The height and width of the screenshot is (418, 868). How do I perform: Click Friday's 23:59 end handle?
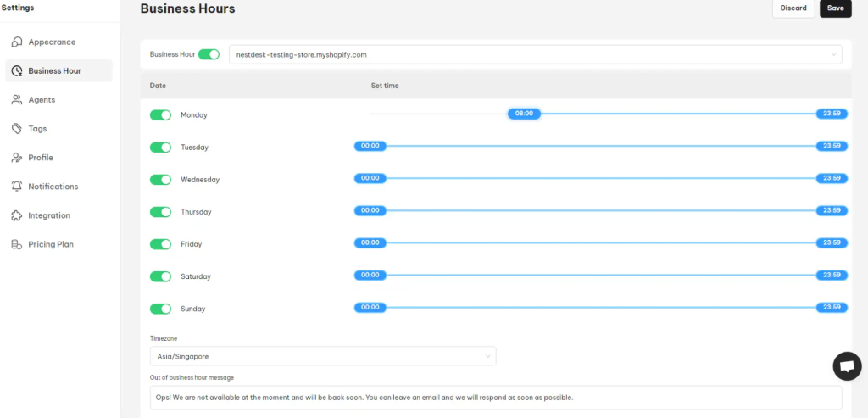[832, 242]
